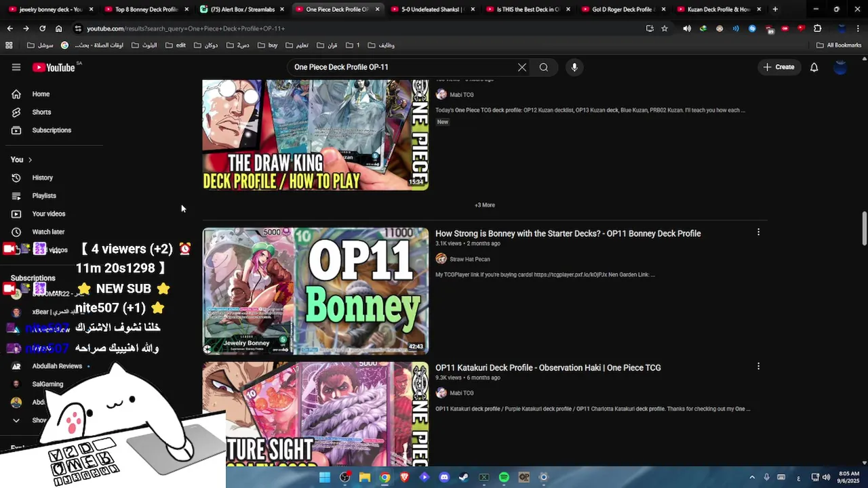Go back with the browser back arrow
This screenshot has width=868, height=488.
click(9, 28)
